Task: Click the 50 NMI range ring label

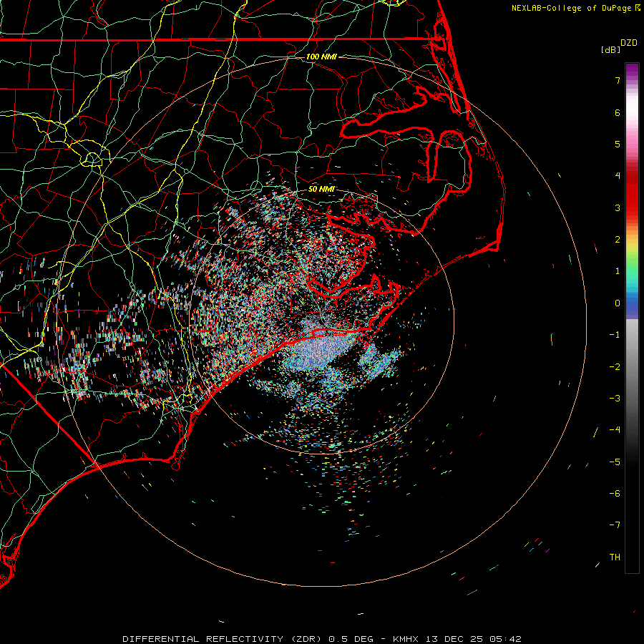Action: [x=321, y=189]
